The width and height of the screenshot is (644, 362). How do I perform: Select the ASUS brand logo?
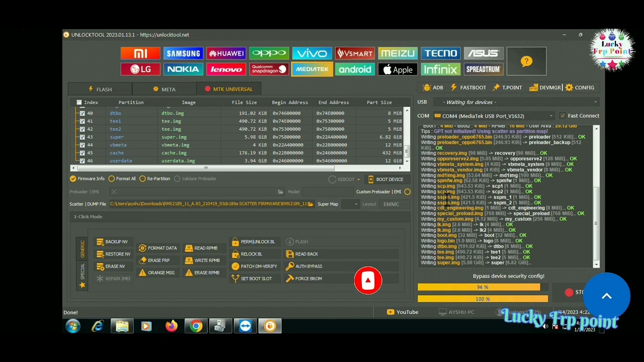484,53
